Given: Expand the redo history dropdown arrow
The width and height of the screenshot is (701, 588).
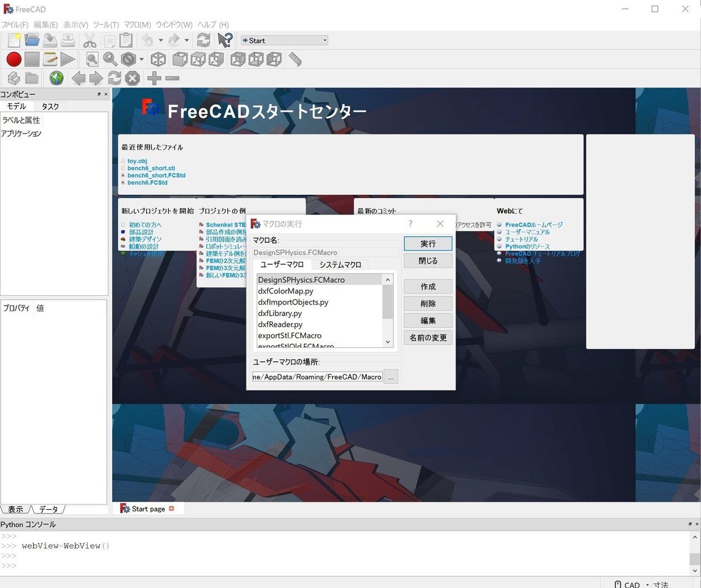Looking at the screenshot, I should click(187, 40).
